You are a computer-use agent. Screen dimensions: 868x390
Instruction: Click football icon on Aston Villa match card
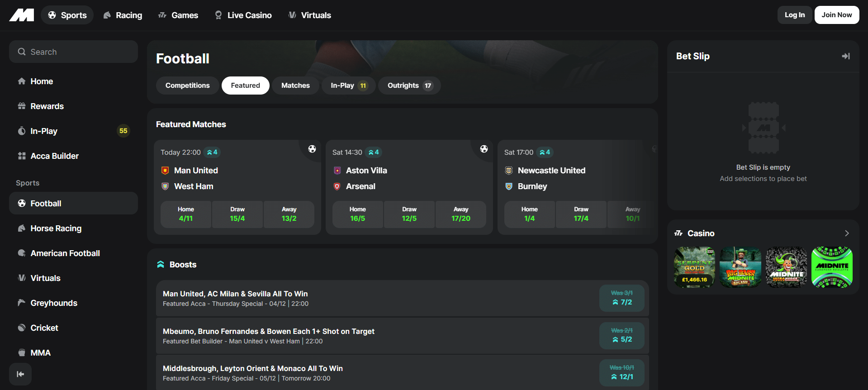pos(484,149)
